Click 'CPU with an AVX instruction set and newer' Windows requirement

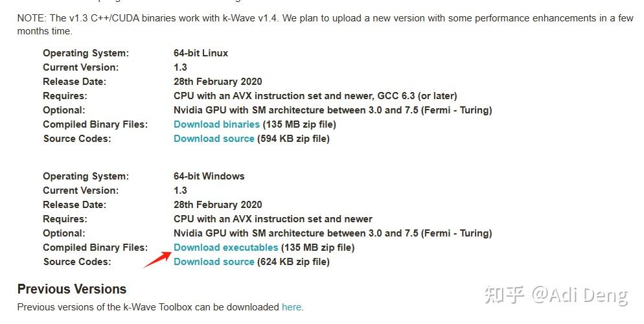click(x=273, y=219)
